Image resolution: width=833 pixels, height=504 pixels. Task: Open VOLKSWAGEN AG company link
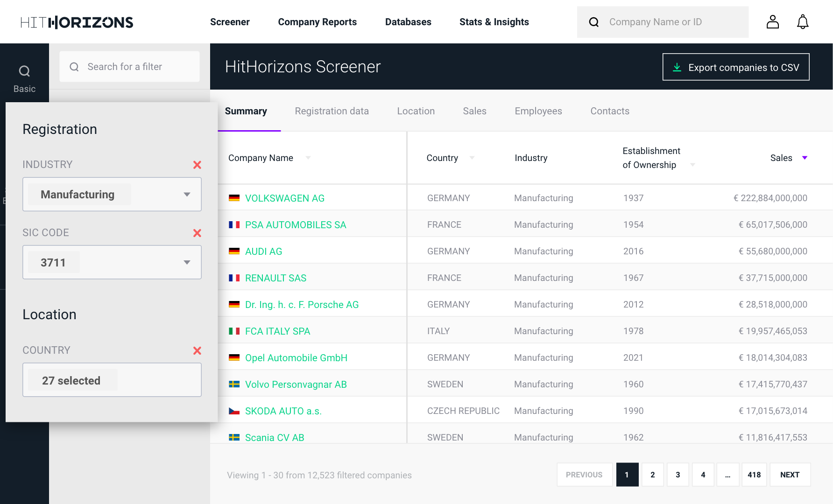285,198
